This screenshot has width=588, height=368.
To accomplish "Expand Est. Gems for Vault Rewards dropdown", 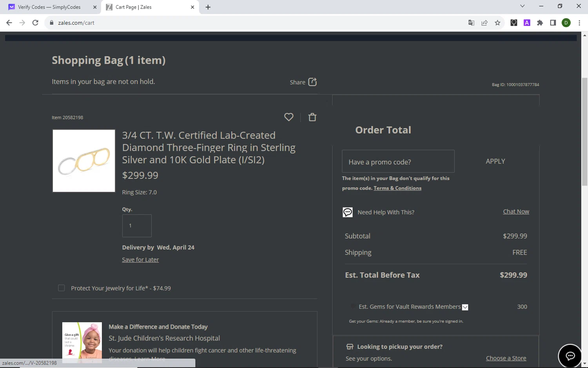I will coord(465,307).
